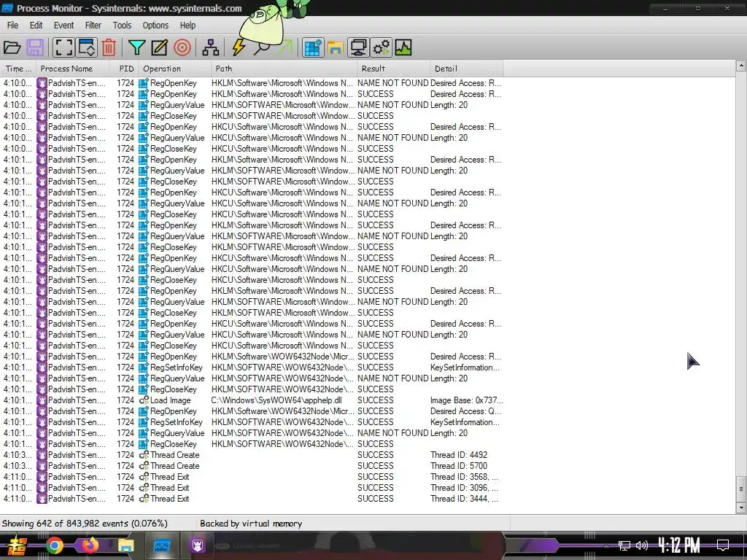Click the vertical scrollbar thumb
The height and width of the screenshot is (560, 747).
(x=741, y=489)
